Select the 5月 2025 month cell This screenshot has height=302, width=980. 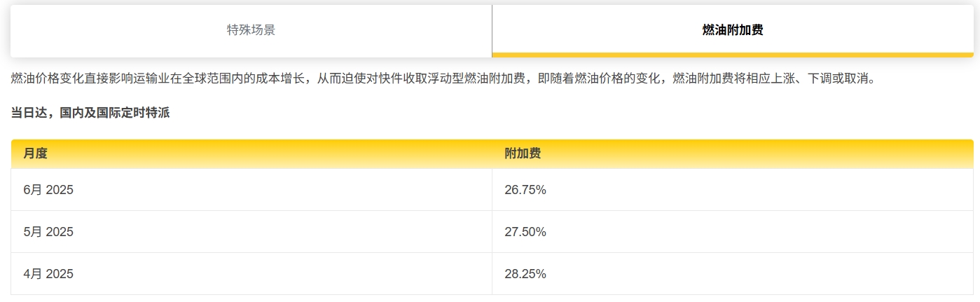point(251,232)
